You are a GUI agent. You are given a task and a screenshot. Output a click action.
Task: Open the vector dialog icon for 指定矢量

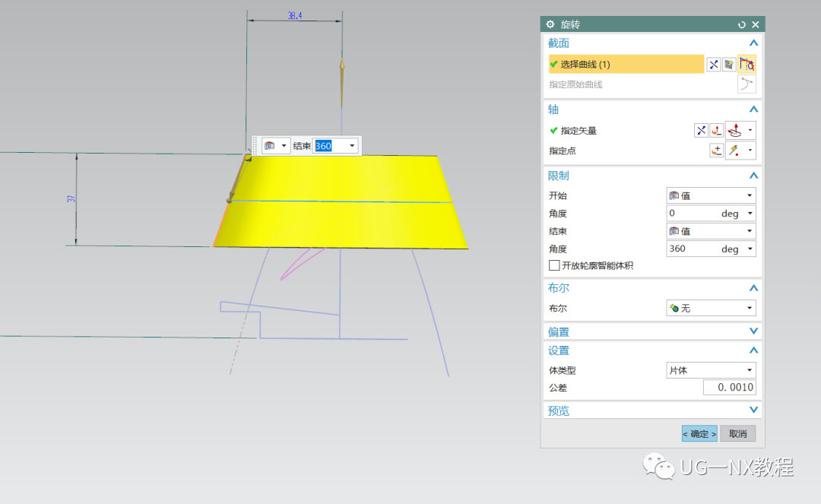tap(716, 130)
